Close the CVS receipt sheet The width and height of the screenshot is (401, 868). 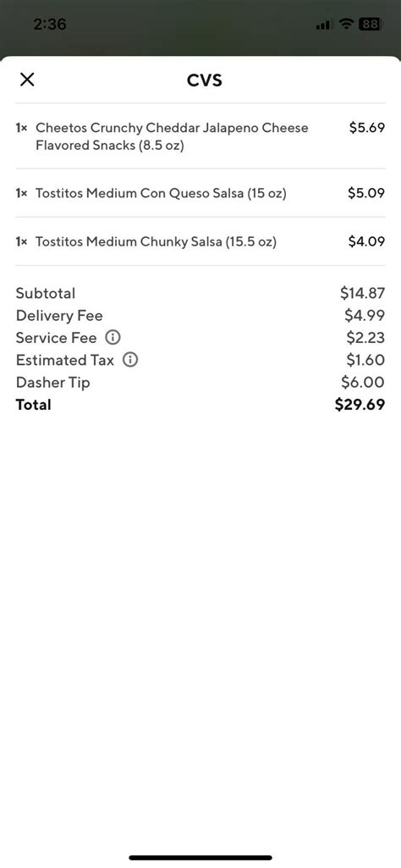(x=27, y=80)
